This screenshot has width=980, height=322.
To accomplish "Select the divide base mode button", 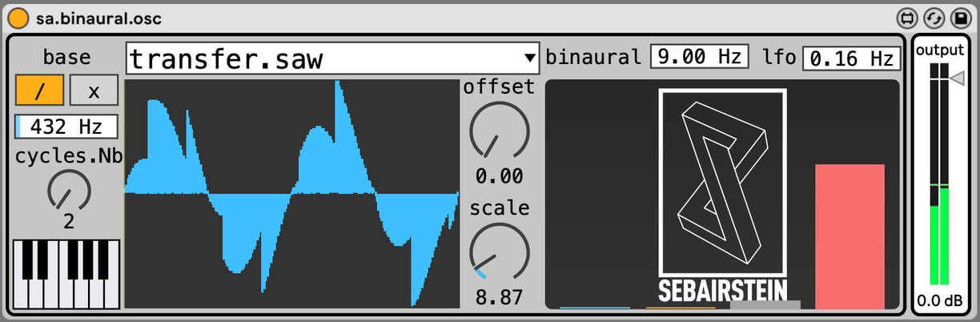I will (39, 91).
